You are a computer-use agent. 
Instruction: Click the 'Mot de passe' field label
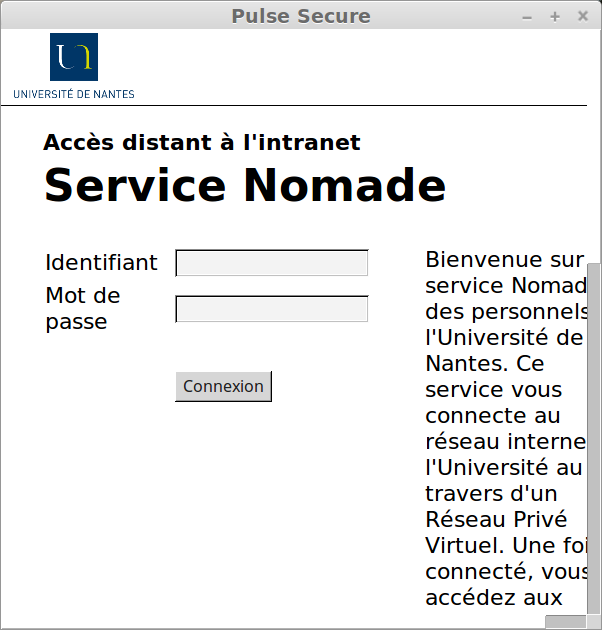(x=83, y=309)
